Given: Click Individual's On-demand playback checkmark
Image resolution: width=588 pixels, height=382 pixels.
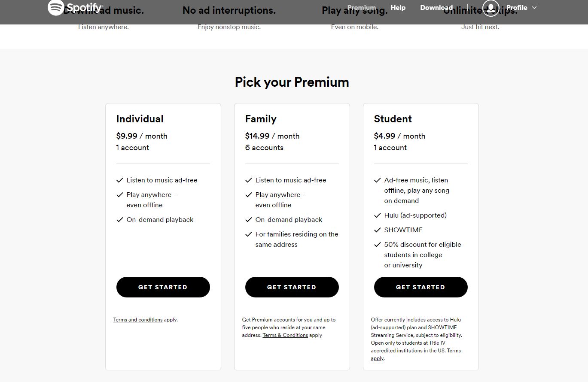Looking at the screenshot, I should coord(120,220).
